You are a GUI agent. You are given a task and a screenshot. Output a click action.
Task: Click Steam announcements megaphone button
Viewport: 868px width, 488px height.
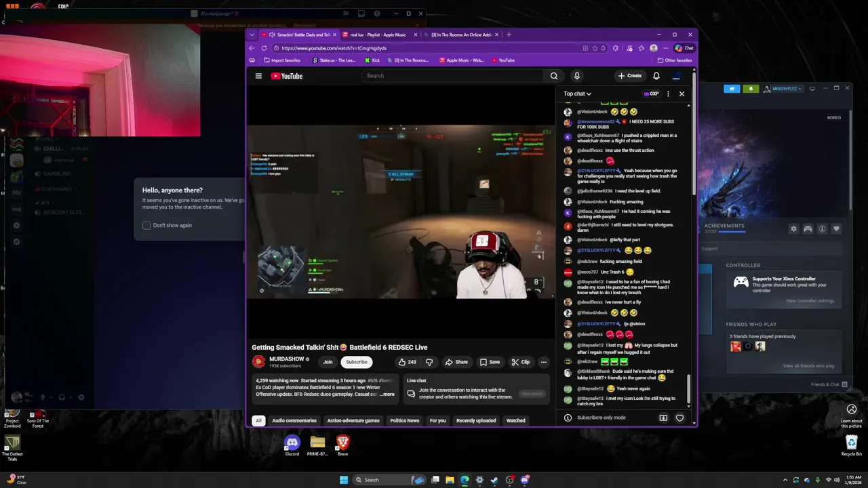(x=732, y=89)
